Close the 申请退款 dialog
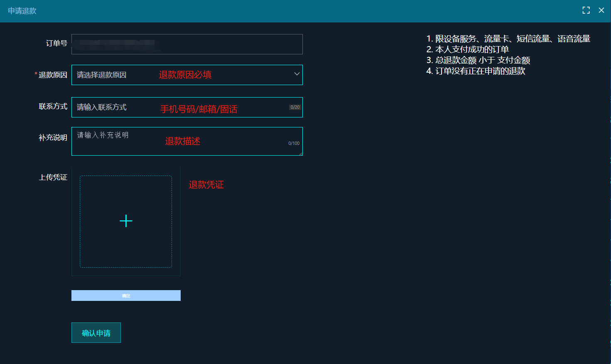The height and width of the screenshot is (364, 611). point(601,10)
